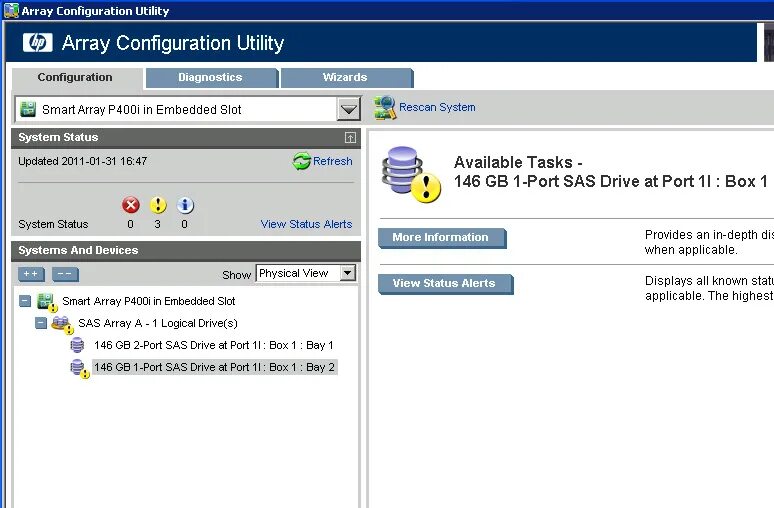Click the Systems And Devices panel header
This screenshot has width=774, height=508.
coord(186,251)
